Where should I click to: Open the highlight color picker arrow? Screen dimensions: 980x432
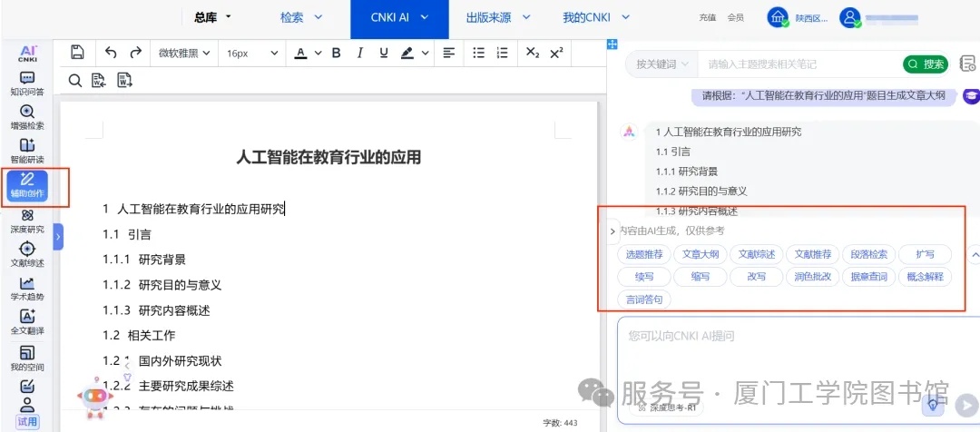[x=425, y=54]
